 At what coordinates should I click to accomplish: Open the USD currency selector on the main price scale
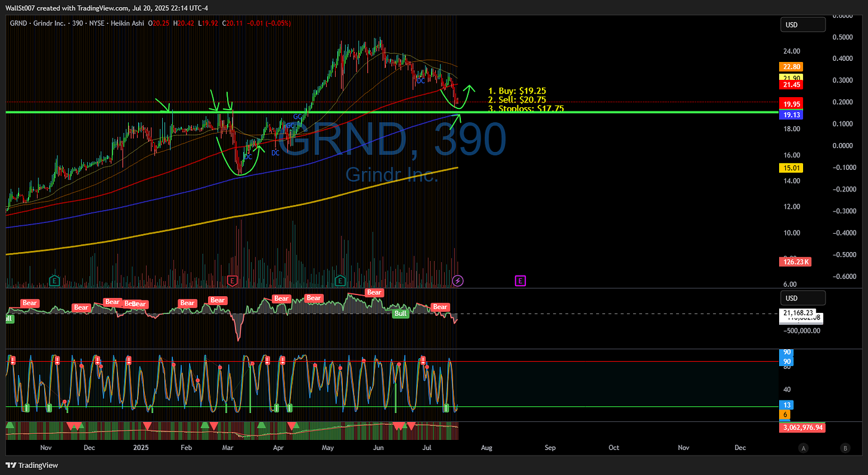[803, 24]
